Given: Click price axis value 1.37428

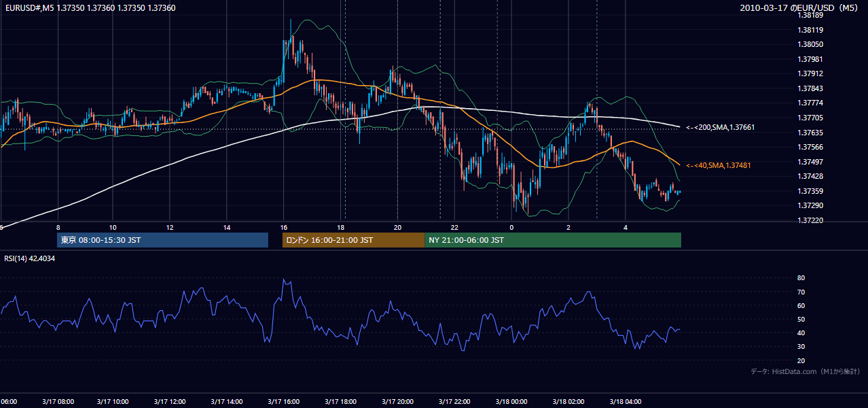Looking at the screenshot, I should pyautogui.click(x=812, y=176).
